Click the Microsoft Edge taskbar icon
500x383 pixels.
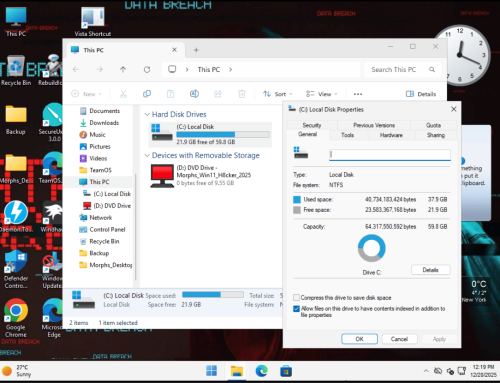[x=262, y=371]
